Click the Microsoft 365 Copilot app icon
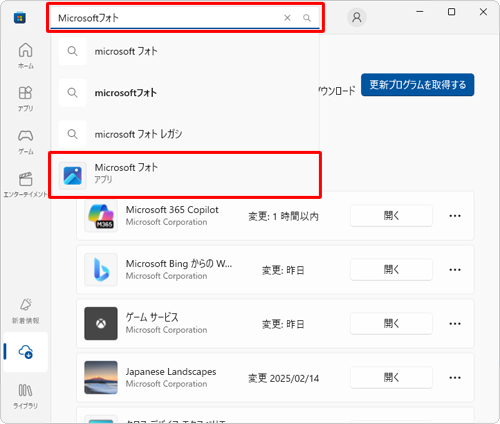Screen dimensions: 500x424 tap(101, 216)
